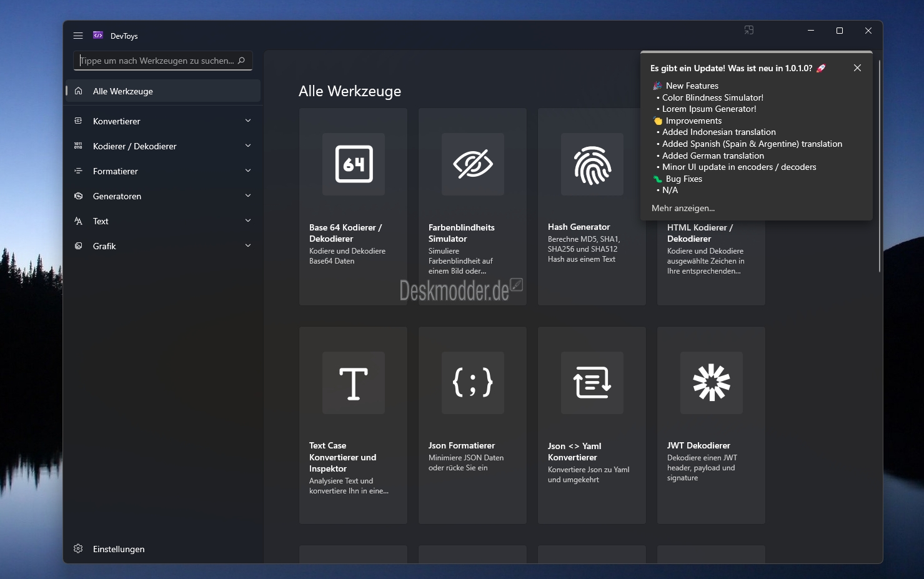Screen dimensions: 924x579
Task: Click the Json Formatierer card title
Action: pos(462,445)
